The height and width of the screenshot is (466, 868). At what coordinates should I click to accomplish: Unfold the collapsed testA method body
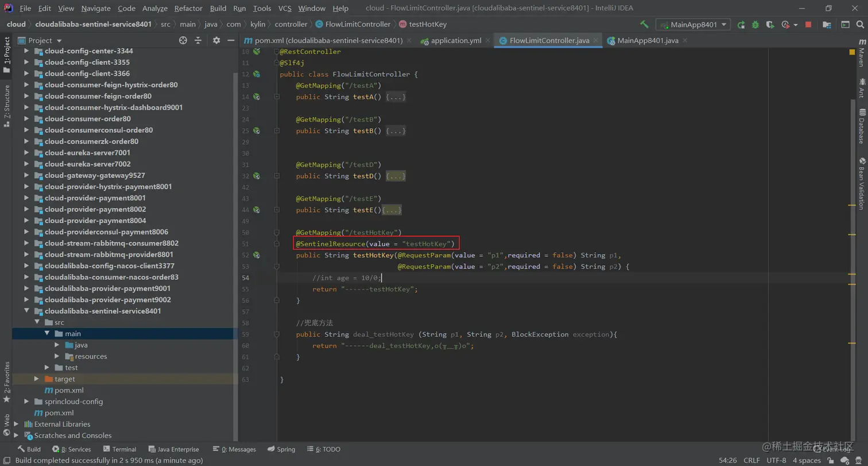[396, 97]
